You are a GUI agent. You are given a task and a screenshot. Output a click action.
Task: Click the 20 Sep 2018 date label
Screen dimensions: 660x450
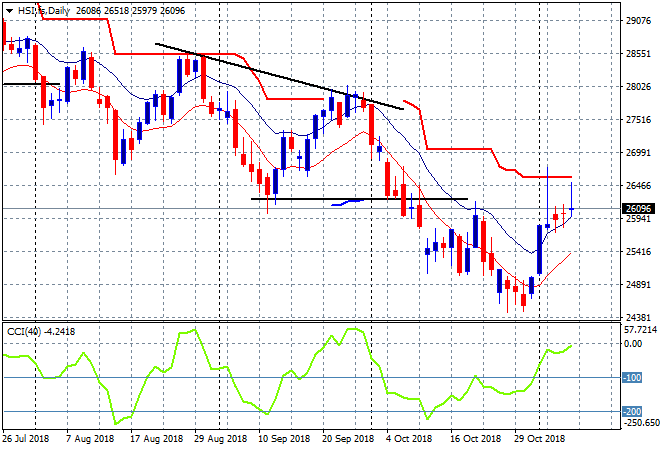[348, 439]
